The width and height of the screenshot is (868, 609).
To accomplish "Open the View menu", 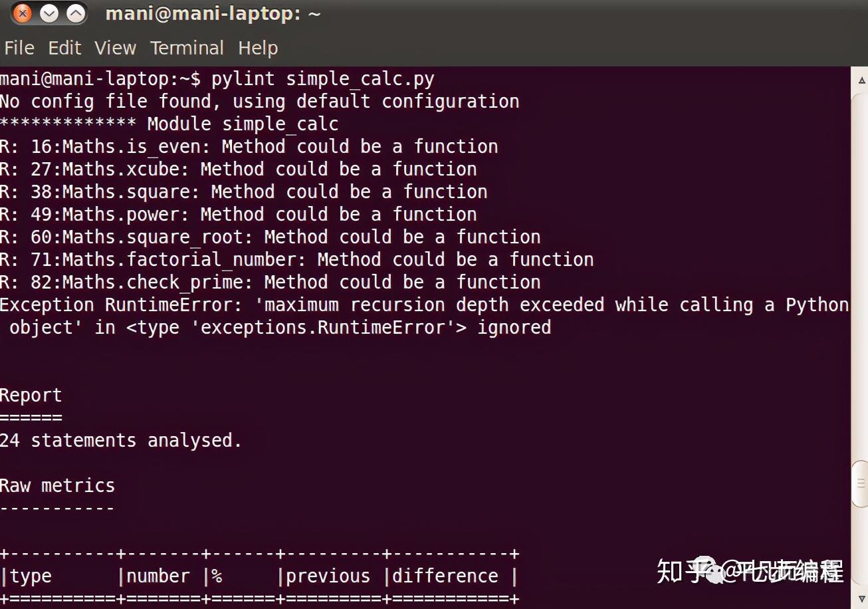I will (x=115, y=48).
